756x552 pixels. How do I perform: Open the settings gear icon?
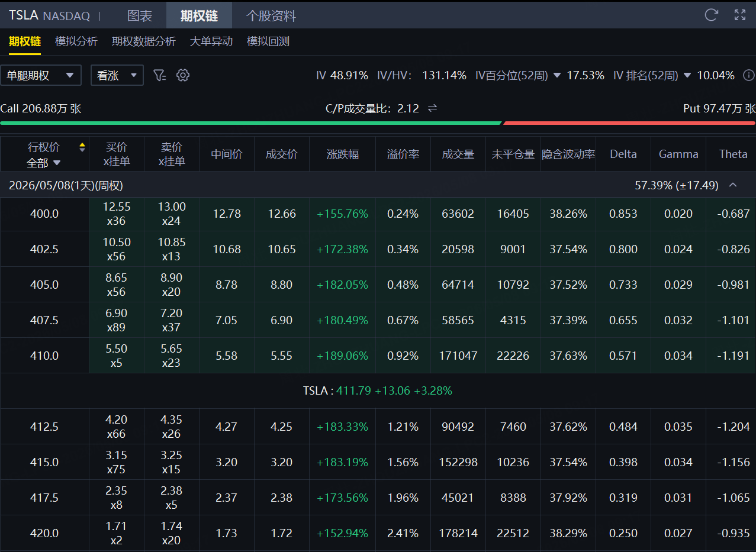point(183,75)
